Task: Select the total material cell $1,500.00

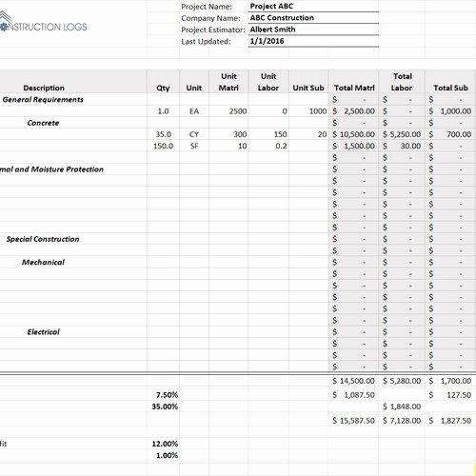Action: pos(354,146)
